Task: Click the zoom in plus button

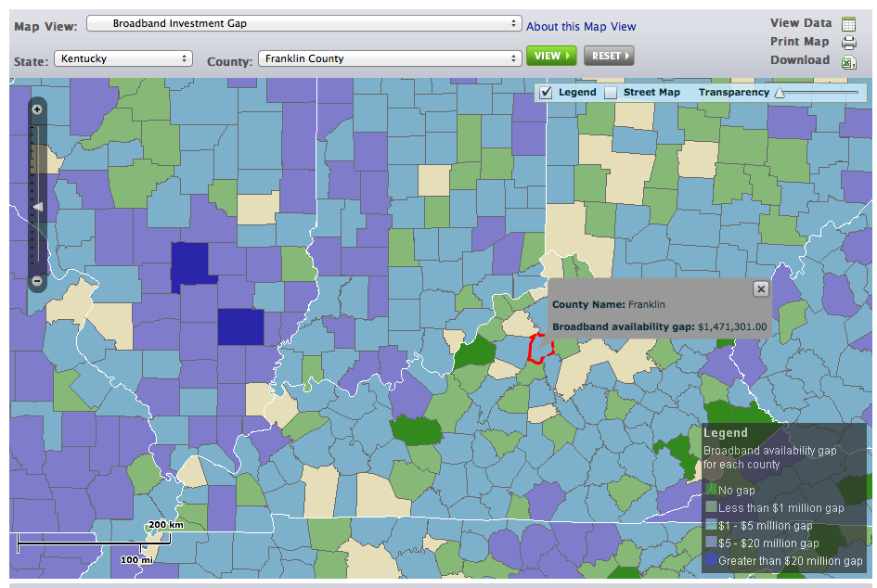Action: [37, 109]
